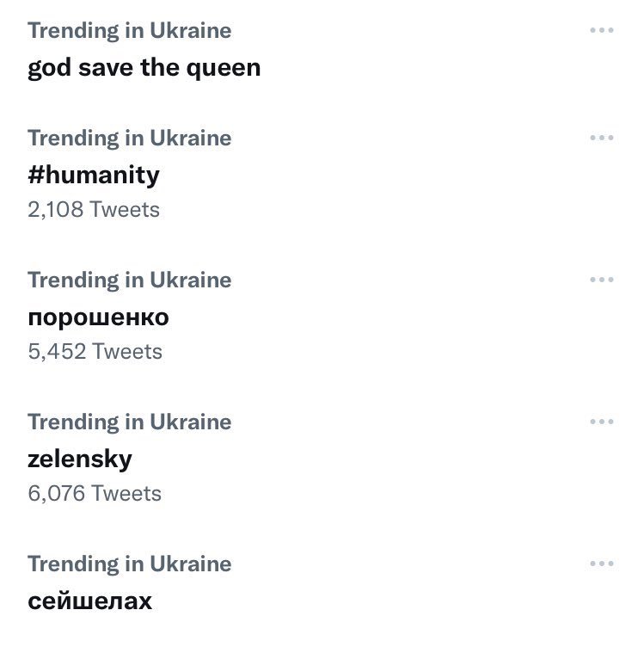
Task: Open more options for сейшелах trend
Action: pos(602,564)
